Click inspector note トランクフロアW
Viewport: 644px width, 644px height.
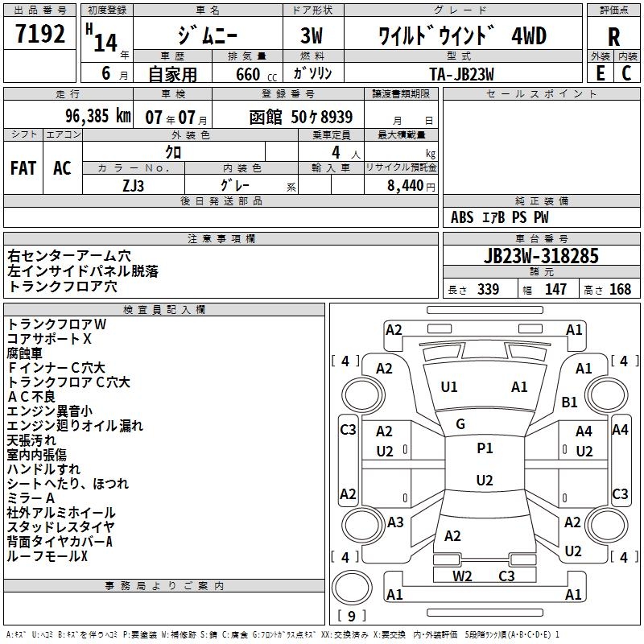click(x=56, y=324)
